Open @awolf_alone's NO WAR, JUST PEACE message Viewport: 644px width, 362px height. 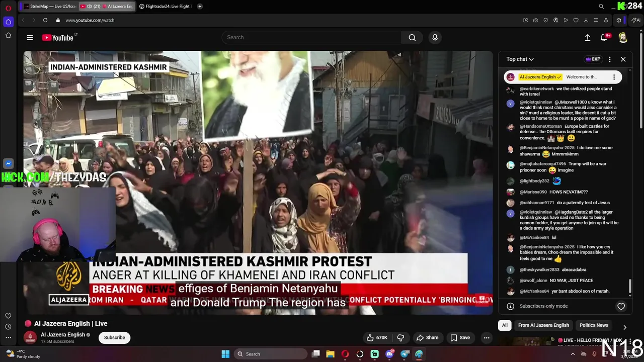(556, 281)
